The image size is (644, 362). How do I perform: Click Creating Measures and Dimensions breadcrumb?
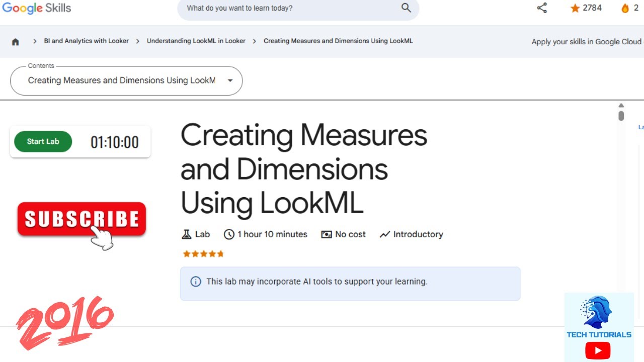coord(338,41)
